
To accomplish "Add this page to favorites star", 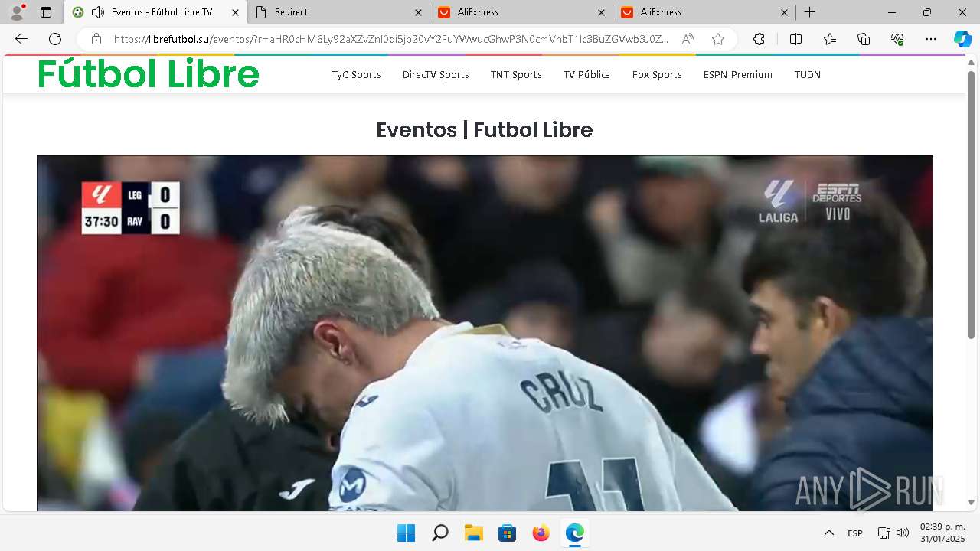I will [718, 39].
